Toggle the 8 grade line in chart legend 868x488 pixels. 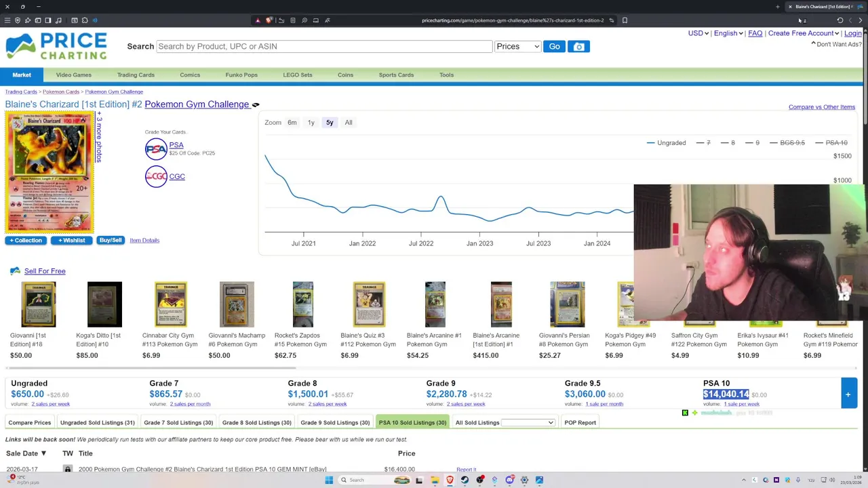pyautogui.click(x=728, y=143)
